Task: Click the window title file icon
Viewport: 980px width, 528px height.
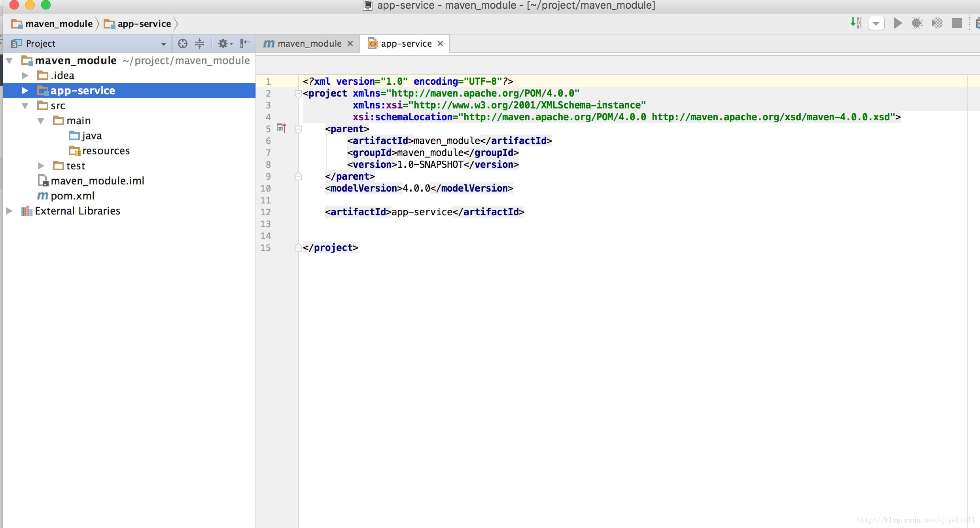Action: coord(368,6)
